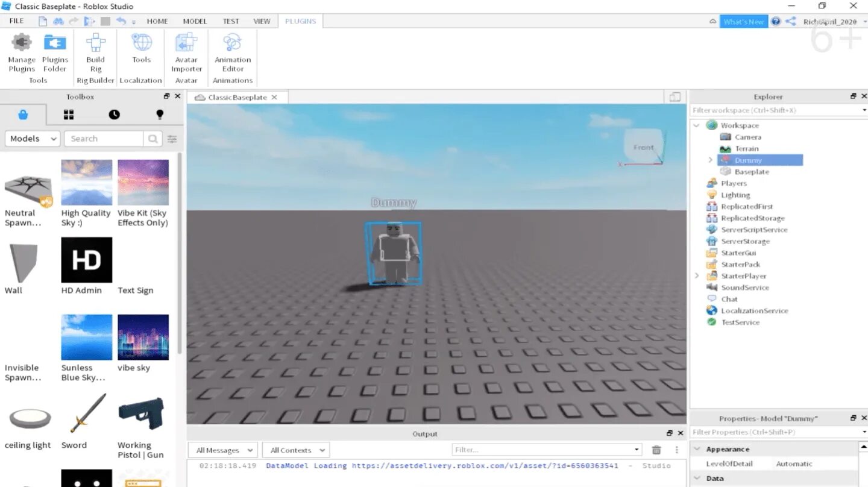The height and width of the screenshot is (487, 868).
Task: Switch to Toolbox Marketplace tab
Action: [x=23, y=115]
